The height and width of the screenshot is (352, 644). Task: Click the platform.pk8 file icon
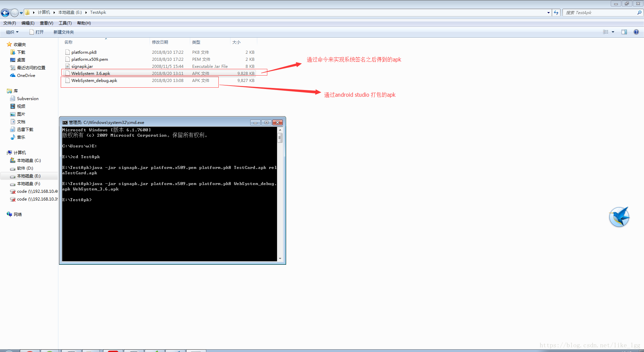(x=67, y=52)
